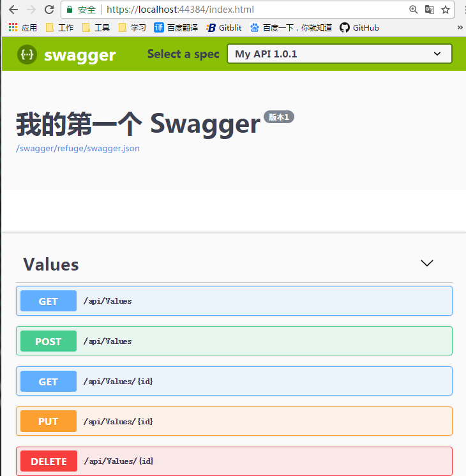
Task: Click the Values section heading
Action: click(x=51, y=264)
